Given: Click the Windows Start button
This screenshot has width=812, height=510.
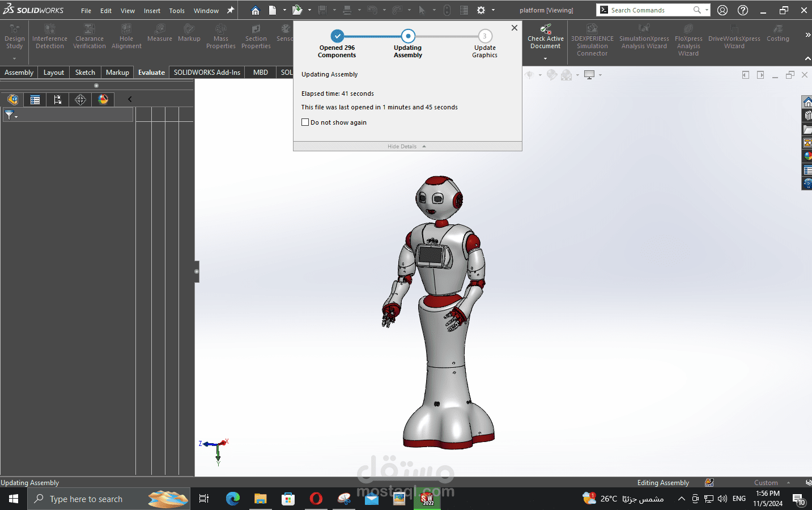Looking at the screenshot, I should [14, 499].
